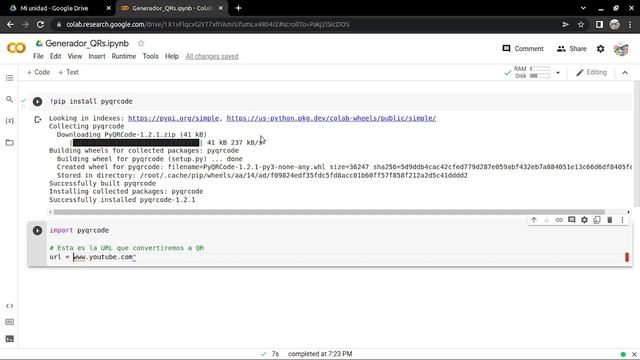Screen dimensions: 640x360
Task: Add a comment to the selected cell
Action: (571, 220)
